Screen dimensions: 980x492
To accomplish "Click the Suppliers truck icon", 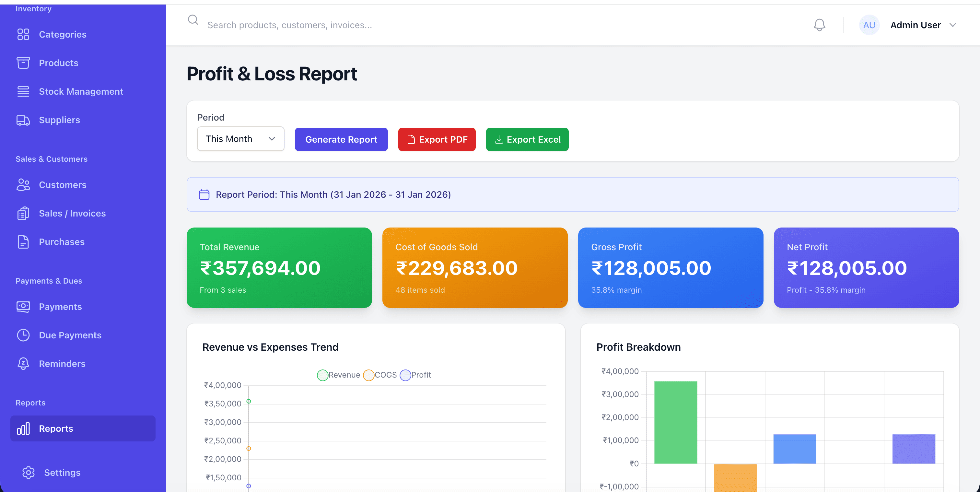I will coord(23,120).
